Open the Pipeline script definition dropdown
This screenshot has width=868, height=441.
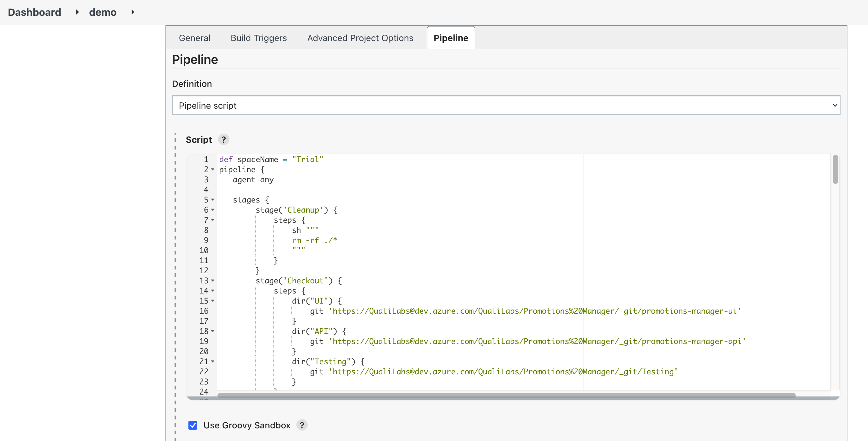(x=506, y=105)
